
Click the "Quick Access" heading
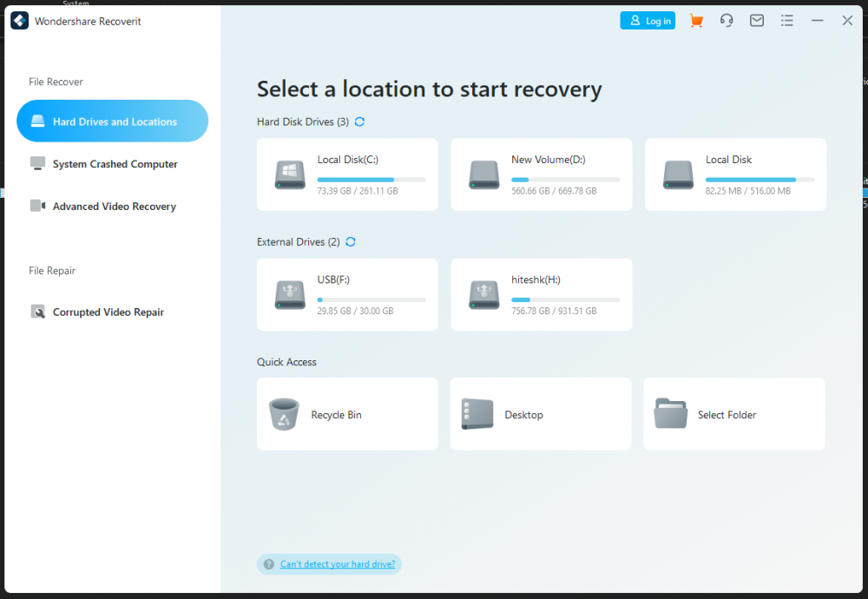coord(286,362)
